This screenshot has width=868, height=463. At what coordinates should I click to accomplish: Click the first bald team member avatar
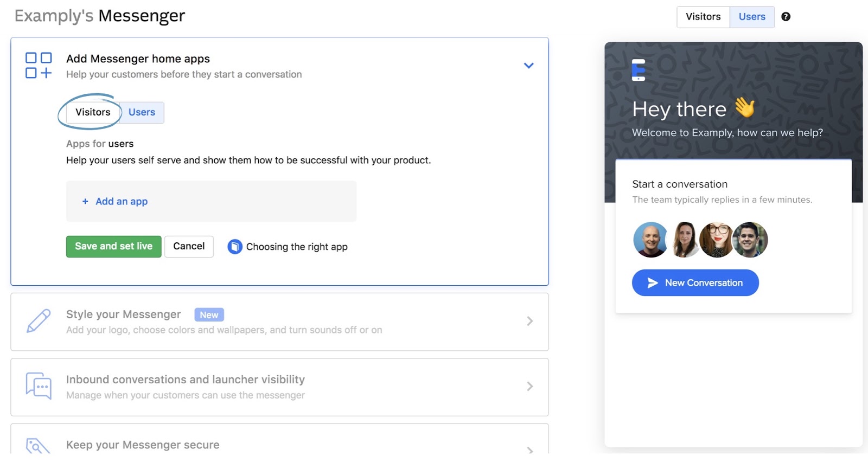click(x=650, y=240)
